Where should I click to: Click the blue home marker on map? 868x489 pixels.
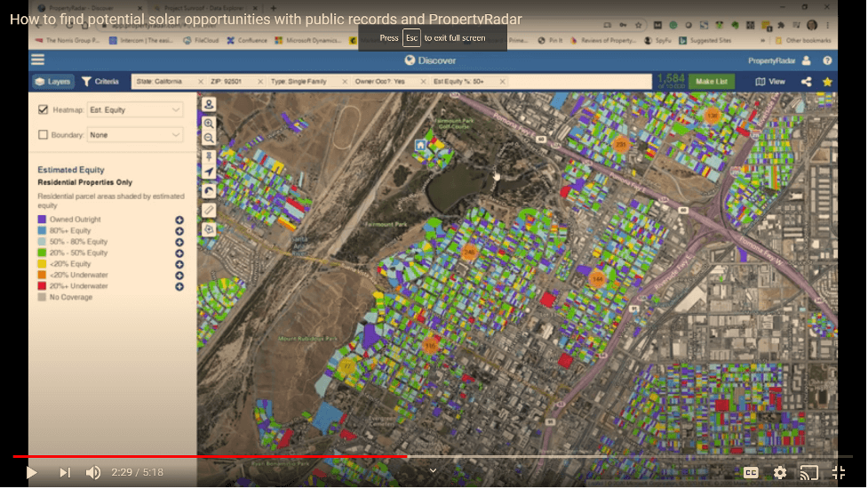tap(420, 145)
